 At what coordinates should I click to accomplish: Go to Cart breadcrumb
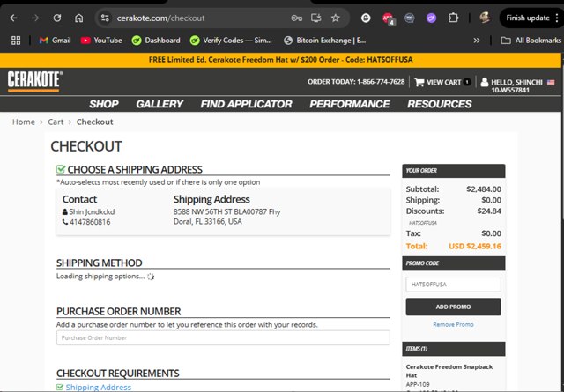pos(56,122)
